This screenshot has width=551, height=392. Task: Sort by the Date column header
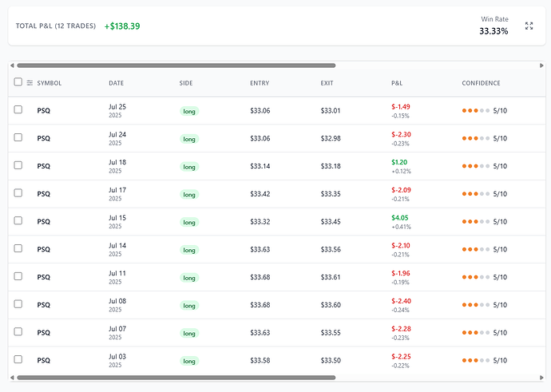pyautogui.click(x=117, y=83)
